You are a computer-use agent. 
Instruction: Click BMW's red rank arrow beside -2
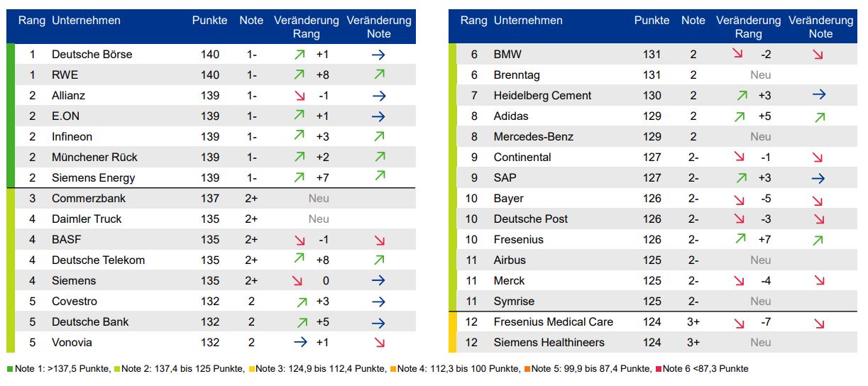pyautogui.click(x=740, y=54)
